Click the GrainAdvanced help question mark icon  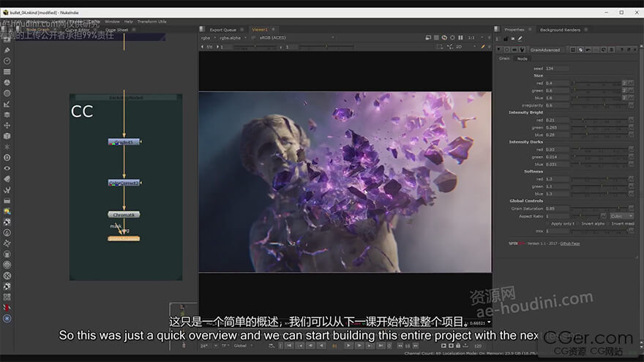[623, 50]
